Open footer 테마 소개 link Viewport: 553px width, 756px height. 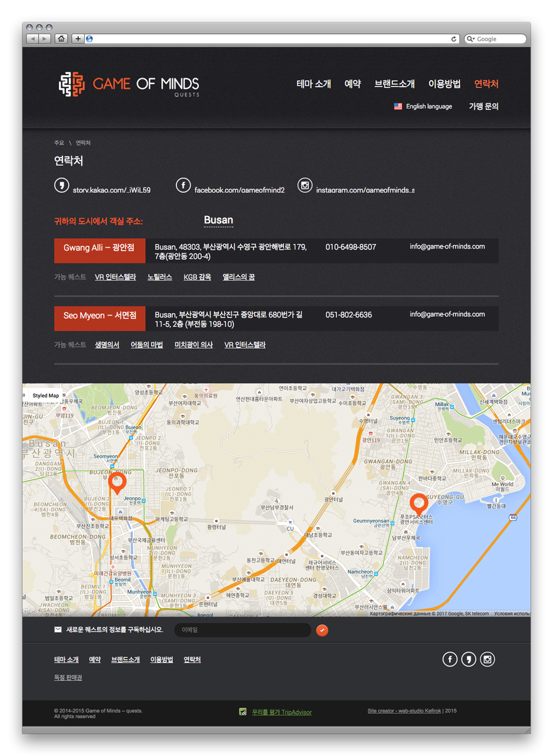[x=66, y=660]
